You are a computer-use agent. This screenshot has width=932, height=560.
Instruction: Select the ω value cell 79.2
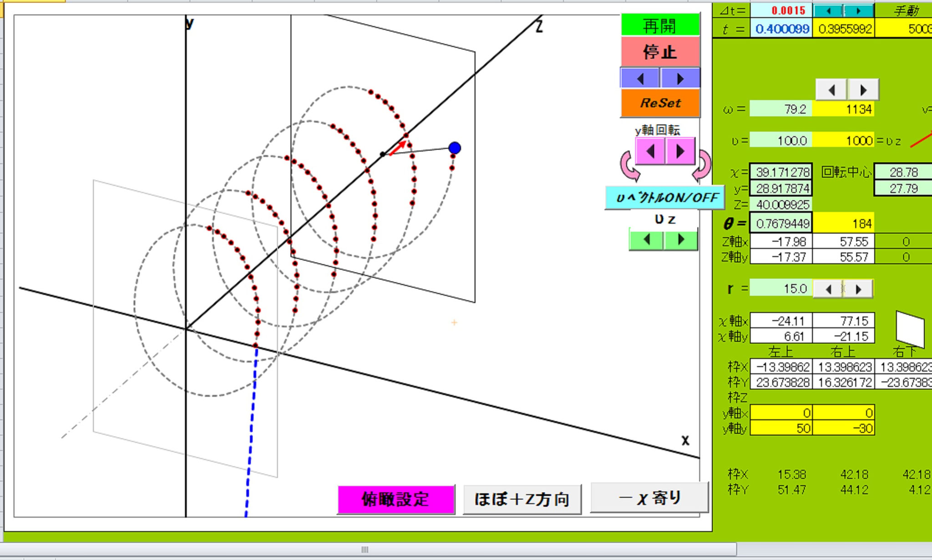[x=781, y=109]
